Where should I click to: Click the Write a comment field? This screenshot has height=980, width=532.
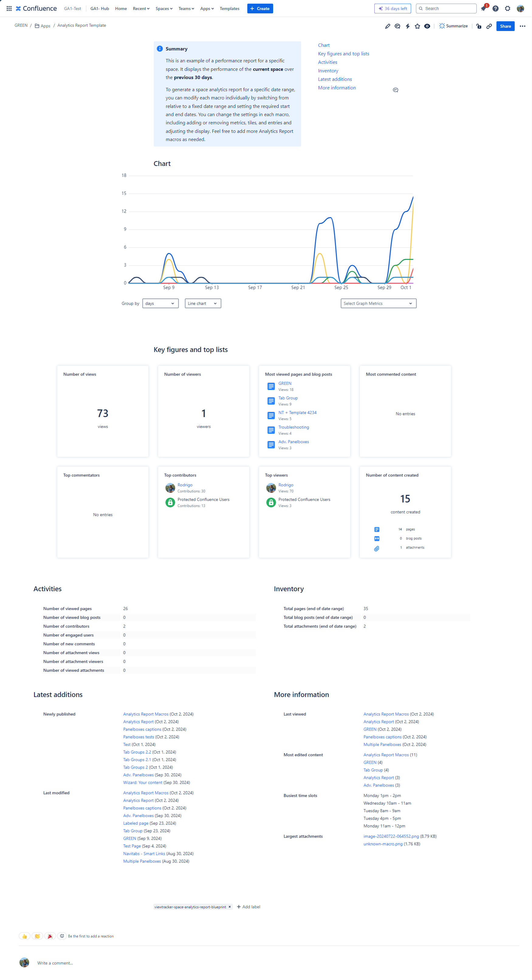point(55,963)
